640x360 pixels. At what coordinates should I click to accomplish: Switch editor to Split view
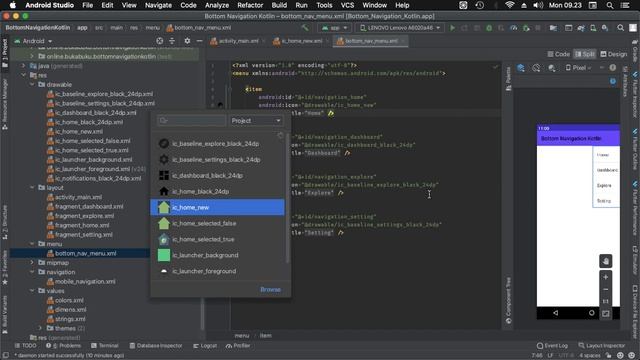pos(584,54)
